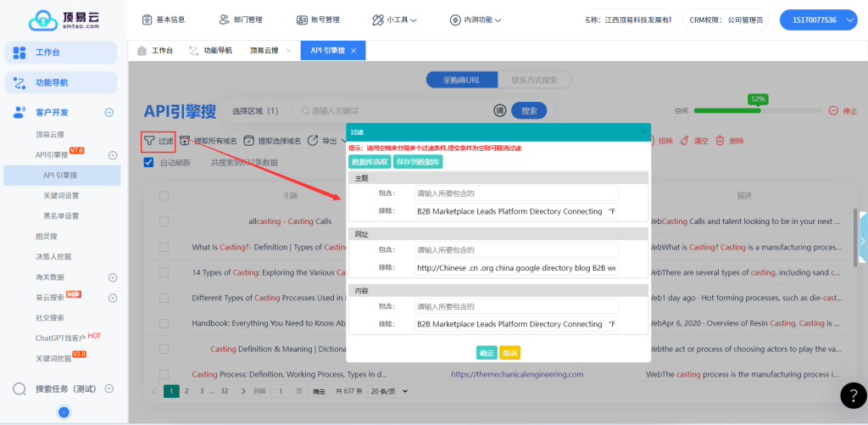Click the 确定 button in filter dialog
Viewport: 868px width, 425px height.
(x=487, y=353)
